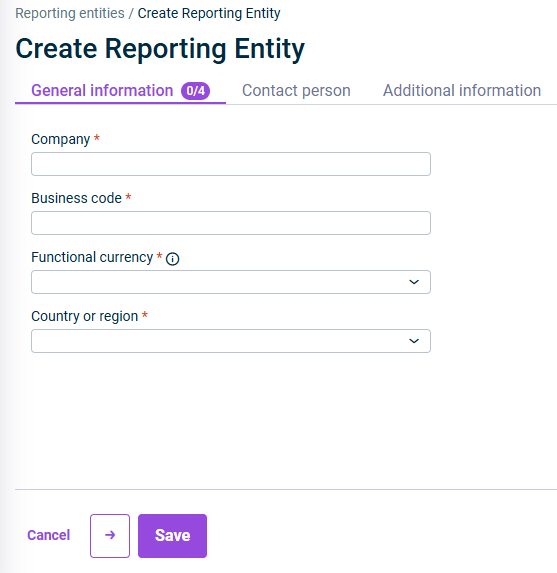The image size is (557, 573).
Task: Go back to Reporting entities breadcrumb
Action: click(70, 13)
